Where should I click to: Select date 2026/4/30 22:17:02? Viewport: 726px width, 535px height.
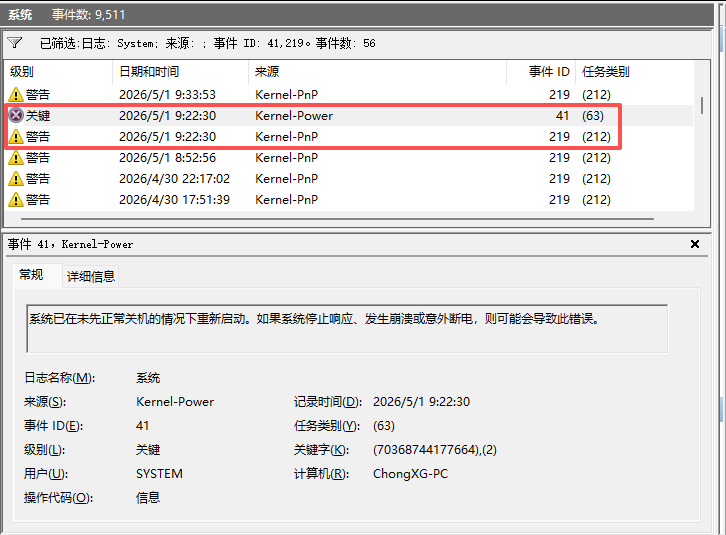[x=175, y=178]
